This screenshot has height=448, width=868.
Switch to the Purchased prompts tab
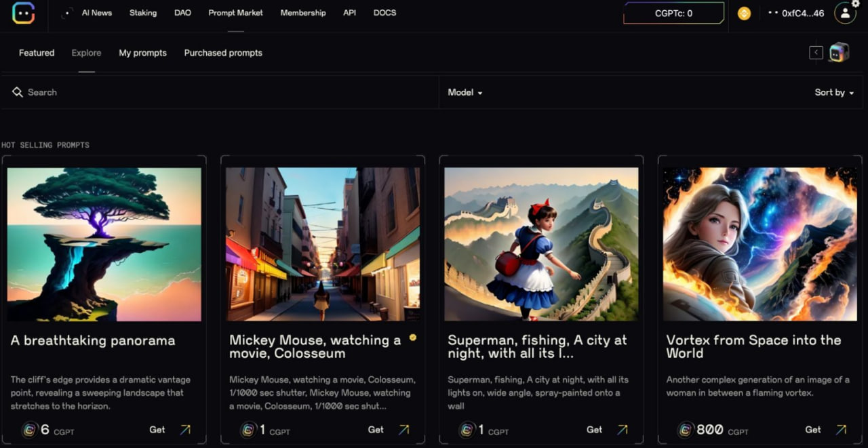point(223,53)
